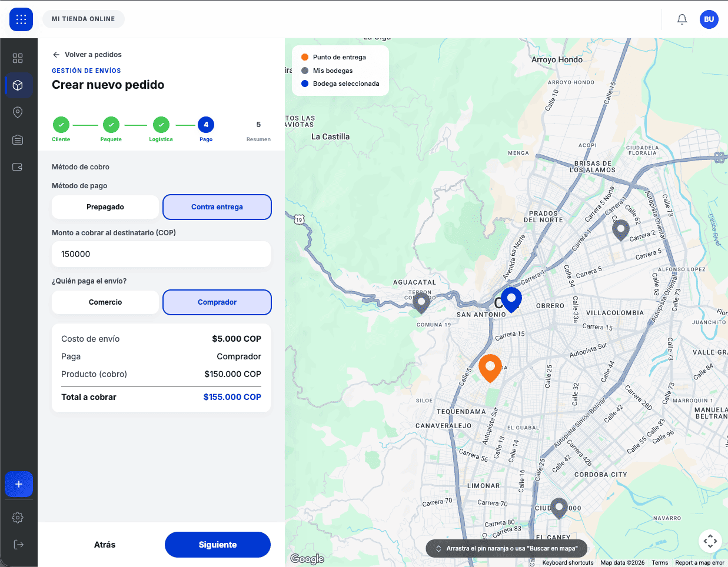
Task: Click the pan arrows icon on the map
Action: [x=710, y=541]
